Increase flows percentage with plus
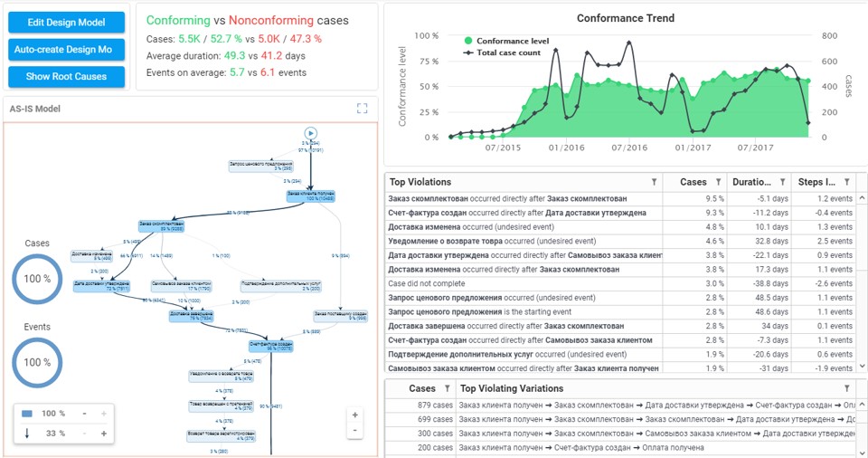 tap(103, 434)
